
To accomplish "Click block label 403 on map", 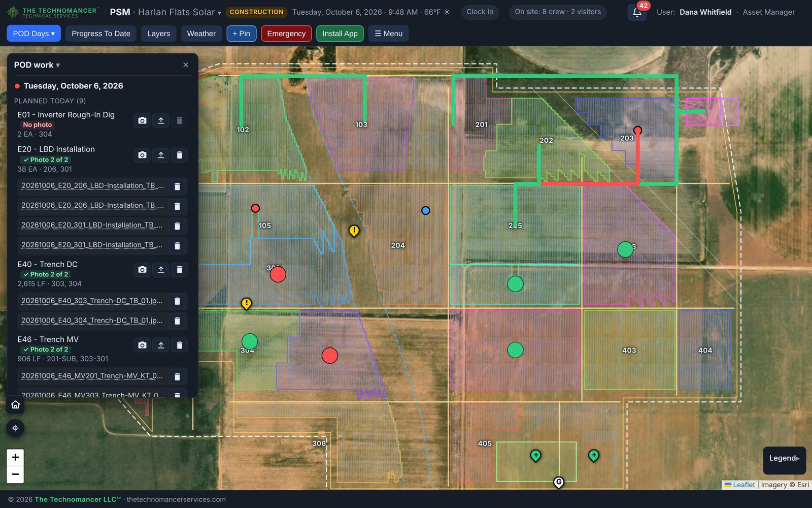I will (629, 351).
